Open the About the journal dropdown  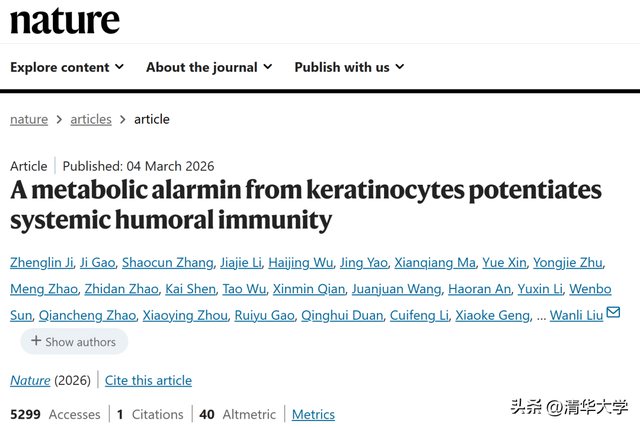208,67
